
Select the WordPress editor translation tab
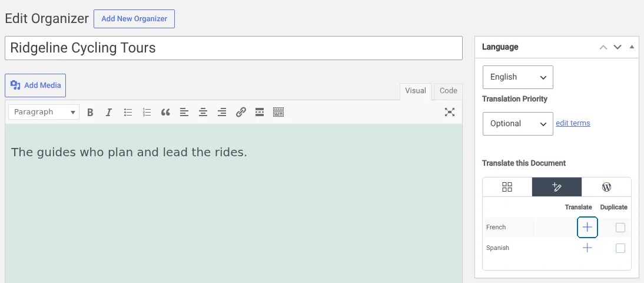coord(607,187)
